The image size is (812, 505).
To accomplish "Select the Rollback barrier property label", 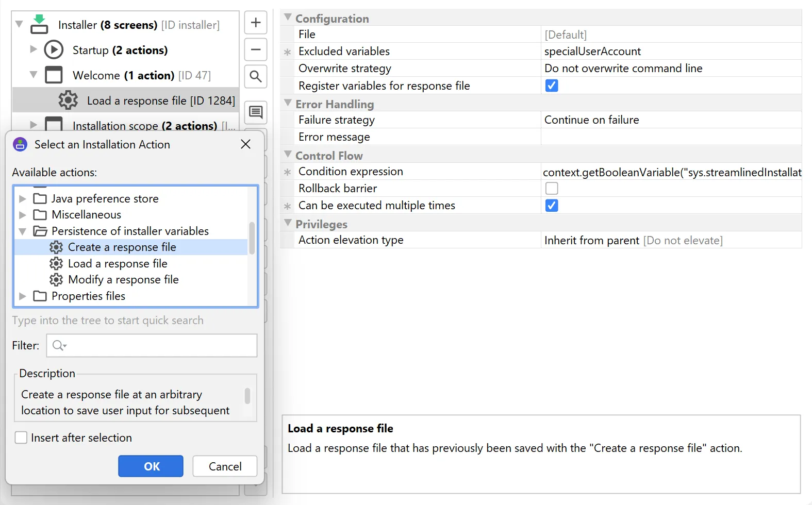I will [x=338, y=189].
